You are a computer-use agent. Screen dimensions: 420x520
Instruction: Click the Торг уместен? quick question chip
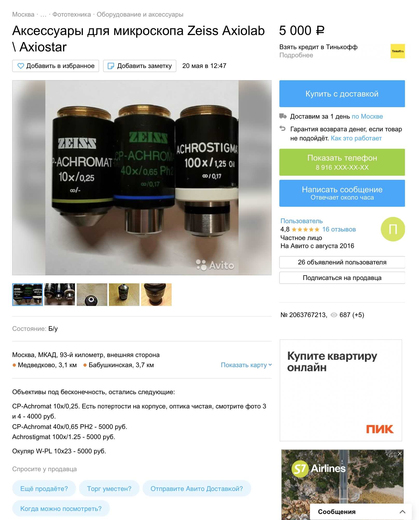tap(109, 489)
